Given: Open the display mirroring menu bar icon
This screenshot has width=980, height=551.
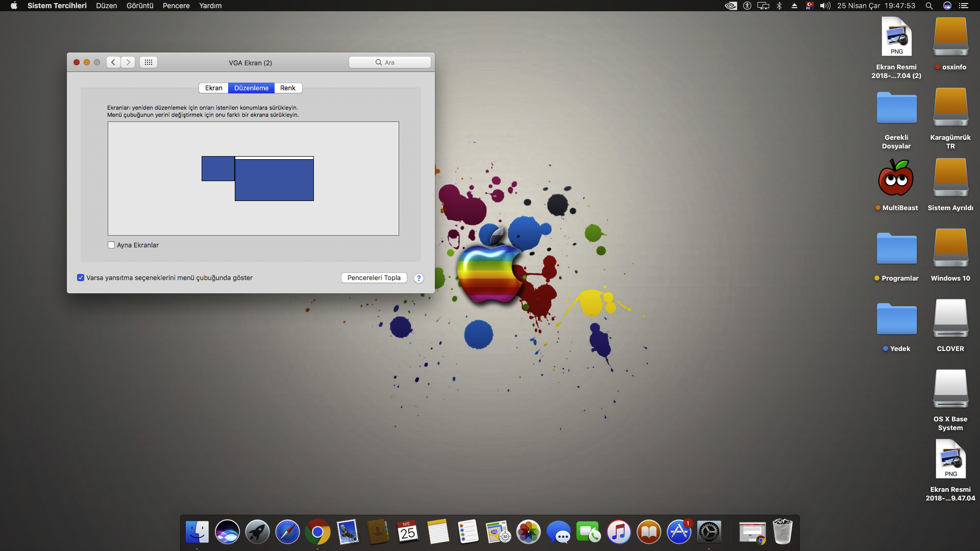Looking at the screenshot, I should [763, 6].
